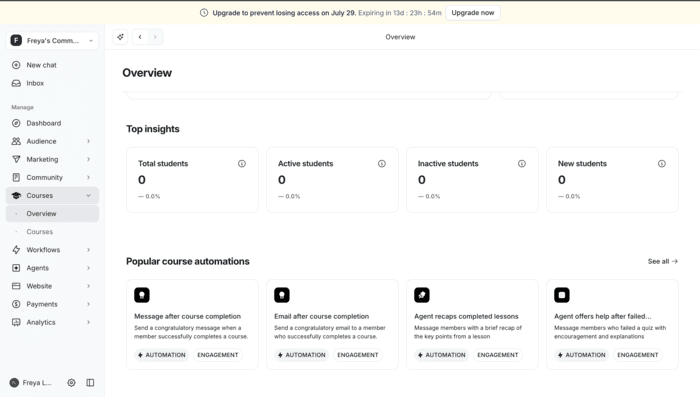Click the Agents sparkle box icon

tap(16, 268)
